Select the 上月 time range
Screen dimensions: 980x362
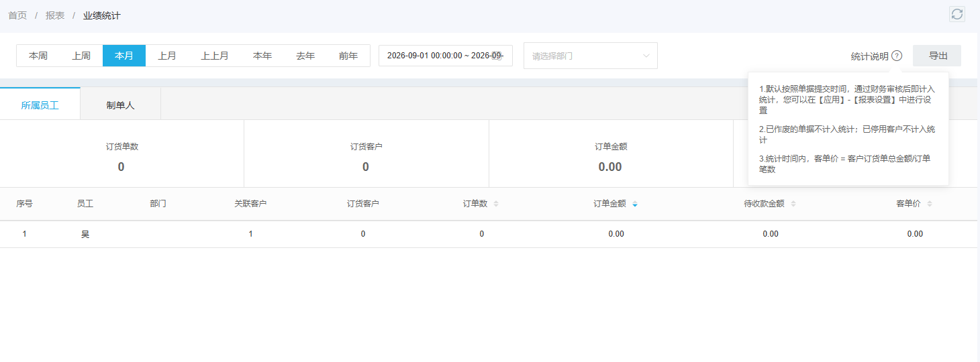[167, 56]
